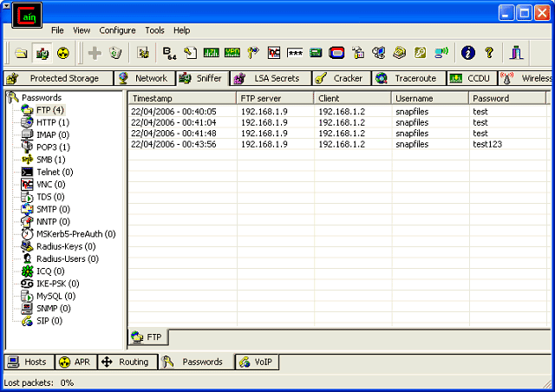The width and height of the screenshot is (555, 392).
Task: Open the Base64 password decoder icon
Action: tap(170, 53)
